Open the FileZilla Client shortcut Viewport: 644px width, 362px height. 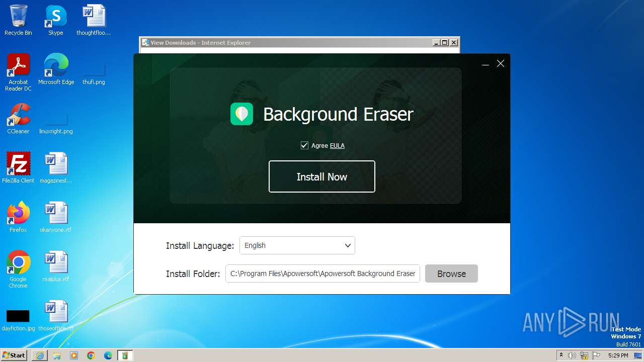click(x=18, y=168)
